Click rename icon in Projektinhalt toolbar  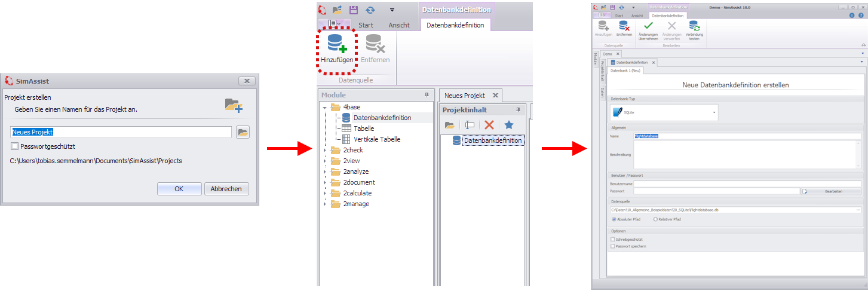[x=470, y=125]
